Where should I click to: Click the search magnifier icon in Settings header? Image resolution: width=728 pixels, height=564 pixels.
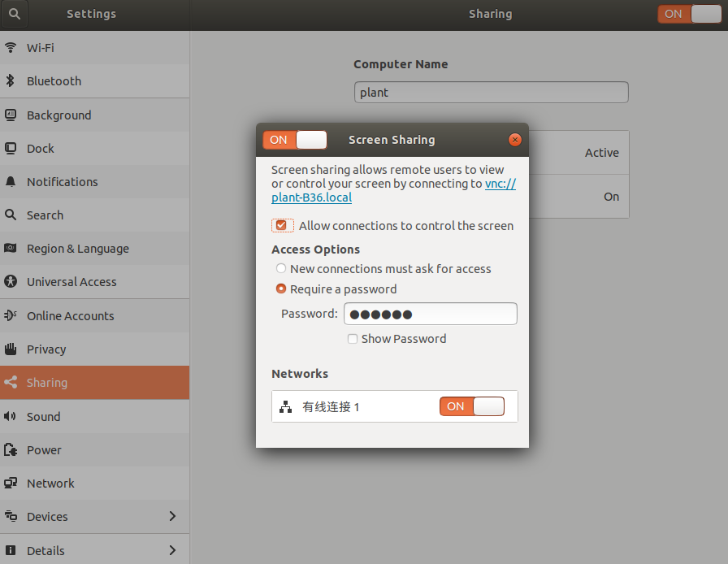tap(15, 14)
